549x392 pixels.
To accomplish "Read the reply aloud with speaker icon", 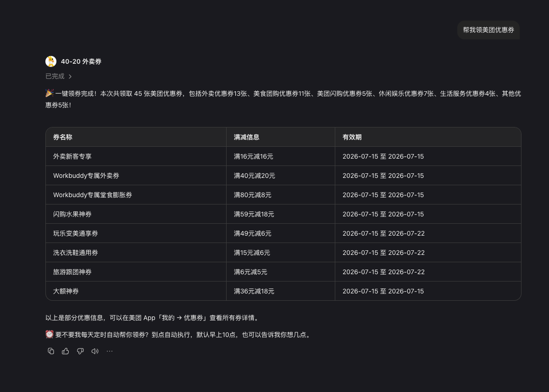I will 95,351.
